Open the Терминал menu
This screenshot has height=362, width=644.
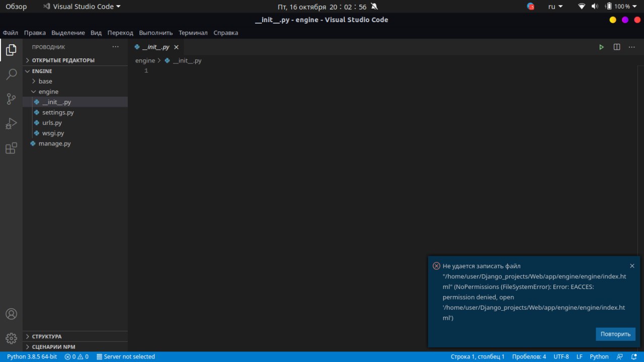[193, 33]
